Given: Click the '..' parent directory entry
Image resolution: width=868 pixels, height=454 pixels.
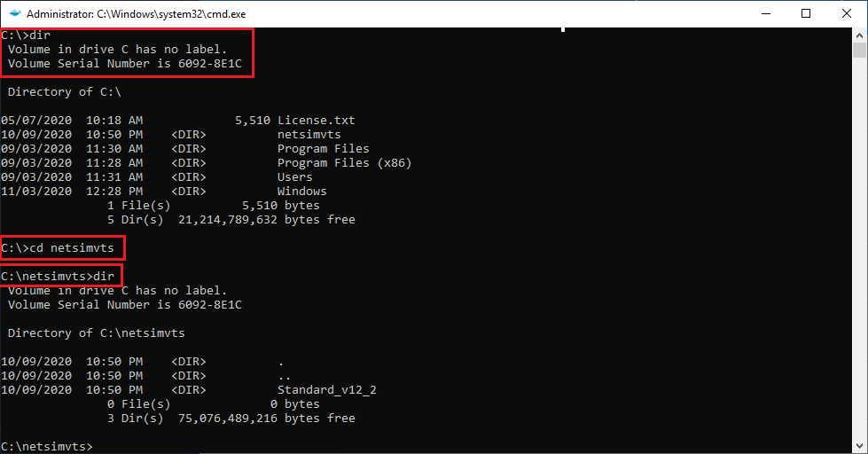Looking at the screenshot, I should pyautogui.click(x=284, y=377).
